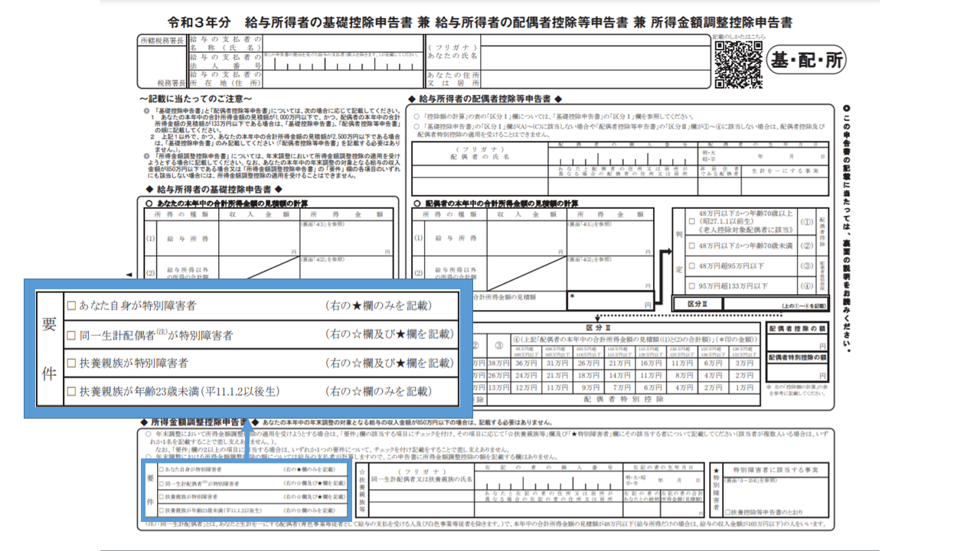Click the ④ marker beside 95万円超133万円以下
The image size is (980, 551).
point(805,286)
